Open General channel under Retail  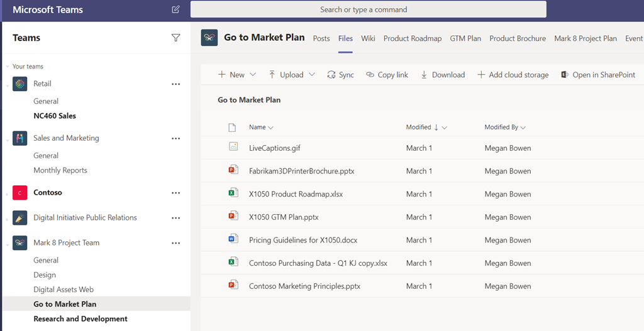point(46,101)
